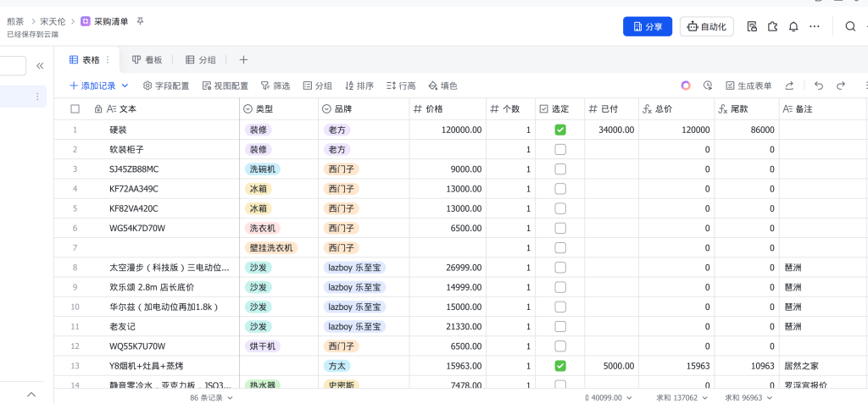The image size is (868, 404).
Task: Switch to the 分组 view tab
Action: (200, 60)
